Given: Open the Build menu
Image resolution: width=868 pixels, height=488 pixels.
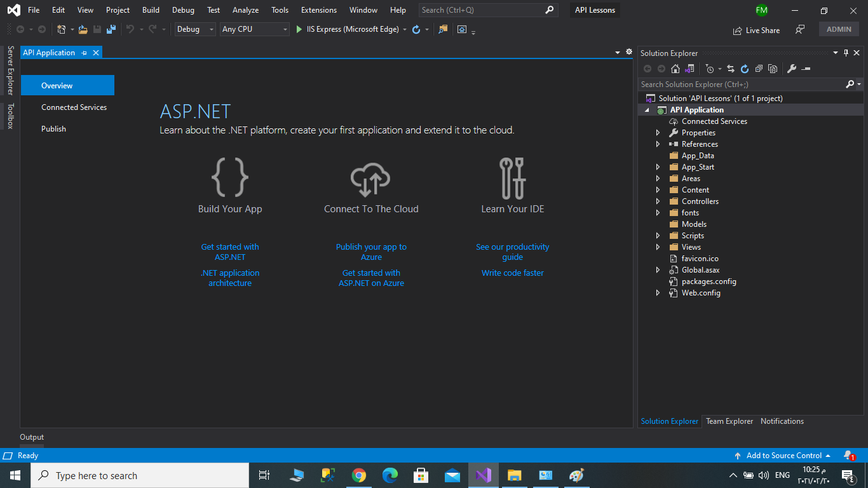Looking at the screenshot, I should pyautogui.click(x=151, y=10).
